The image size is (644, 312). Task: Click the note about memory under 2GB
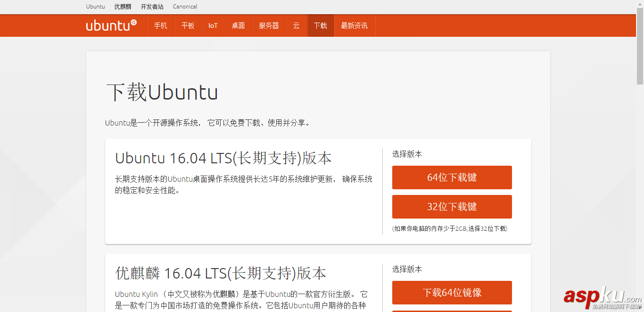point(450,228)
